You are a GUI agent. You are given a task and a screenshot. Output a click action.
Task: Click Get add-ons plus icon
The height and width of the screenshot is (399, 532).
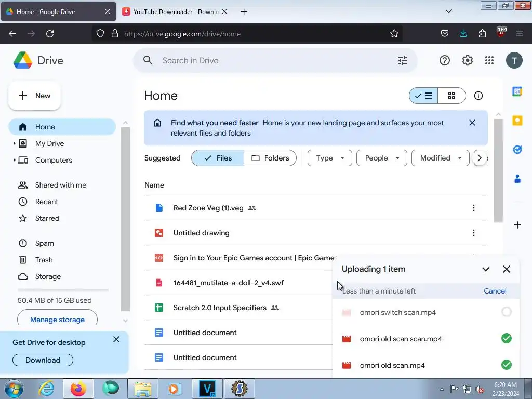517,225
